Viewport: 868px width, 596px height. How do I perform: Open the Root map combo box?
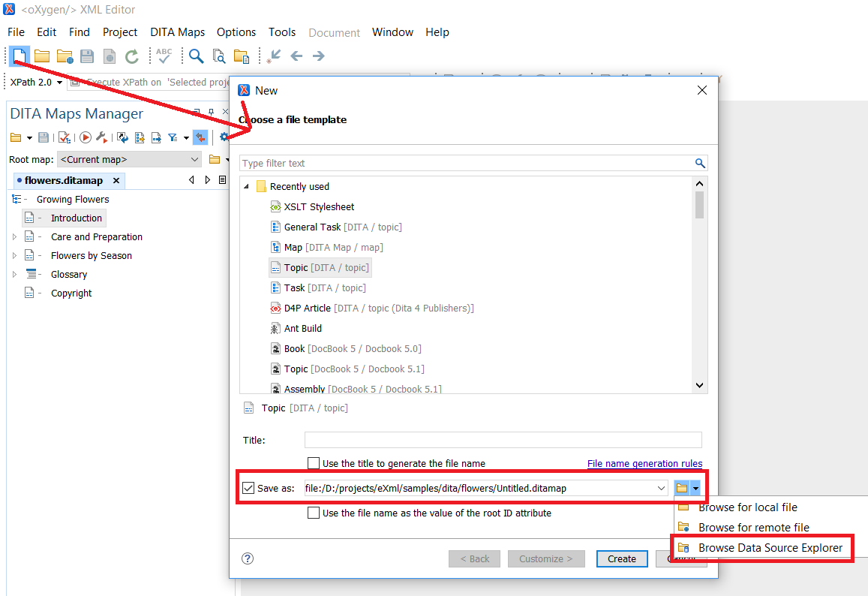[x=129, y=160]
